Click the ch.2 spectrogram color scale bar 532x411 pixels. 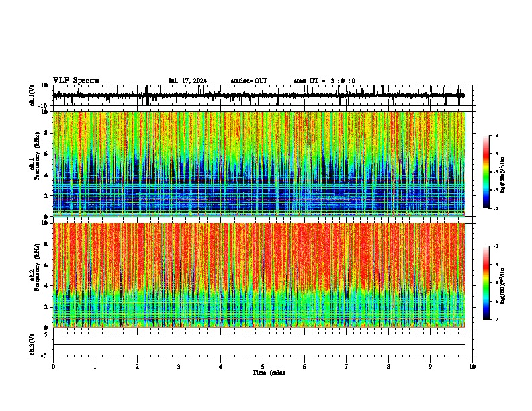[486, 283]
